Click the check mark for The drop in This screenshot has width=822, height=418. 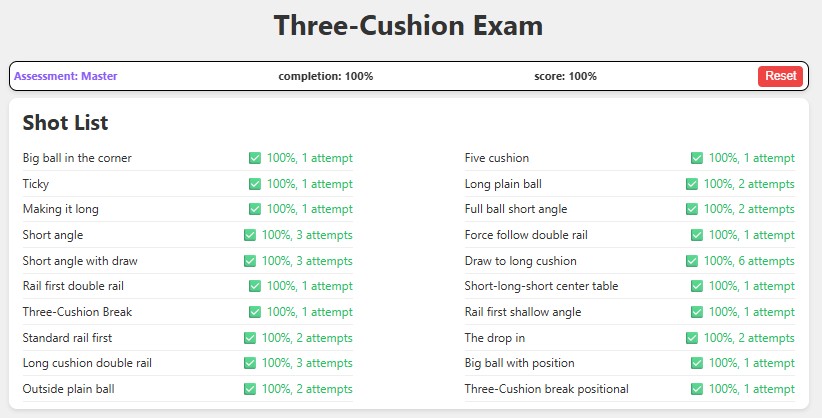692,338
